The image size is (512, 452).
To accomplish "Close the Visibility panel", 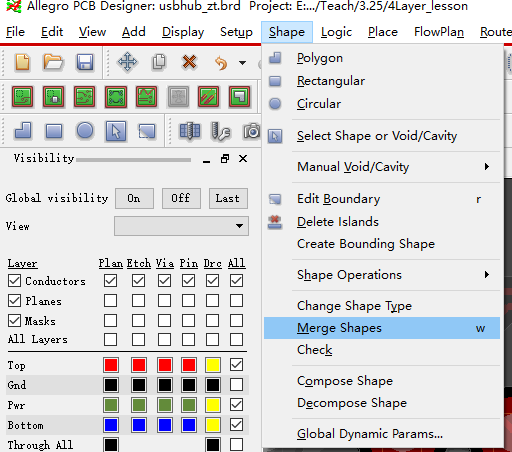I will tap(243, 159).
